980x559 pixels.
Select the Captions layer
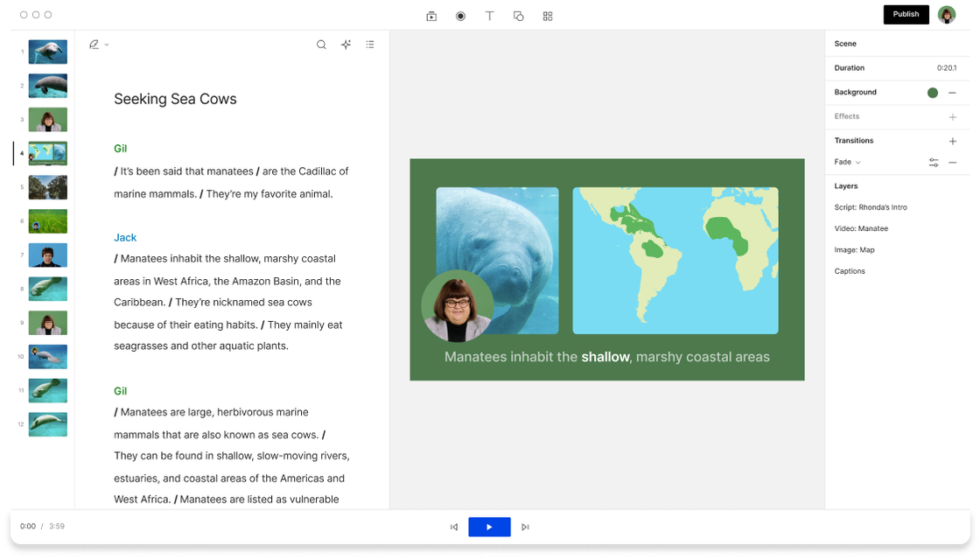point(850,271)
